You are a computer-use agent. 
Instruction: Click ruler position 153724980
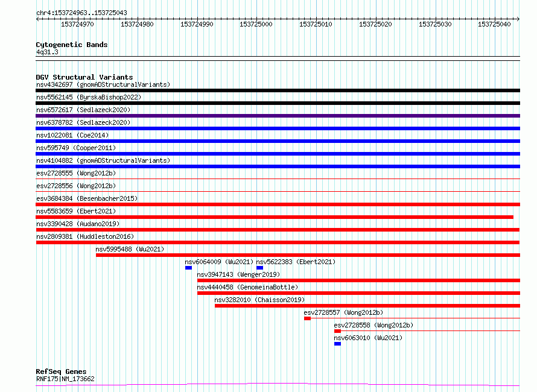pos(137,24)
